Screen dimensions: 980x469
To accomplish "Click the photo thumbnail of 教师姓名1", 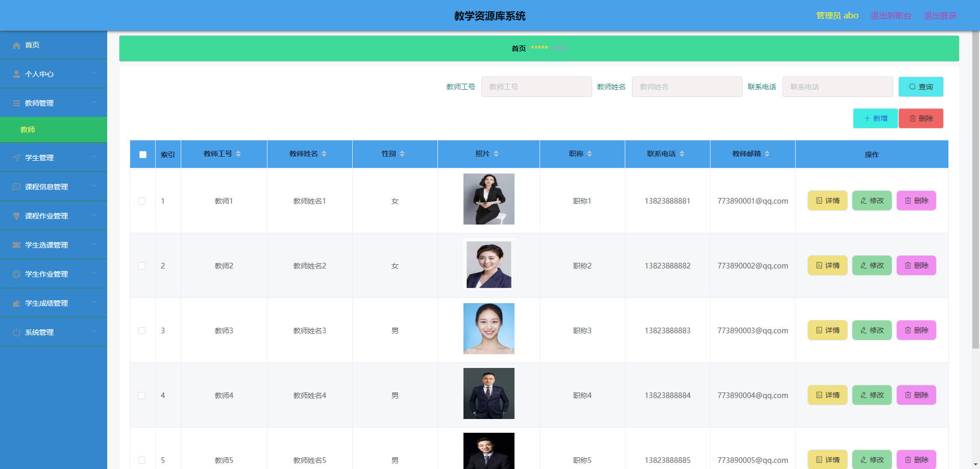I will tap(489, 199).
